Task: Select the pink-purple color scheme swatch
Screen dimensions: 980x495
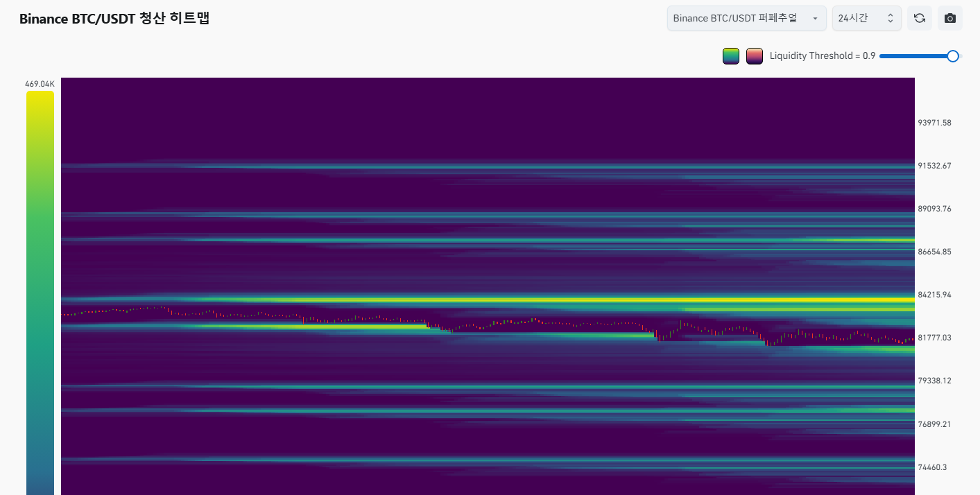Action: click(755, 56)
